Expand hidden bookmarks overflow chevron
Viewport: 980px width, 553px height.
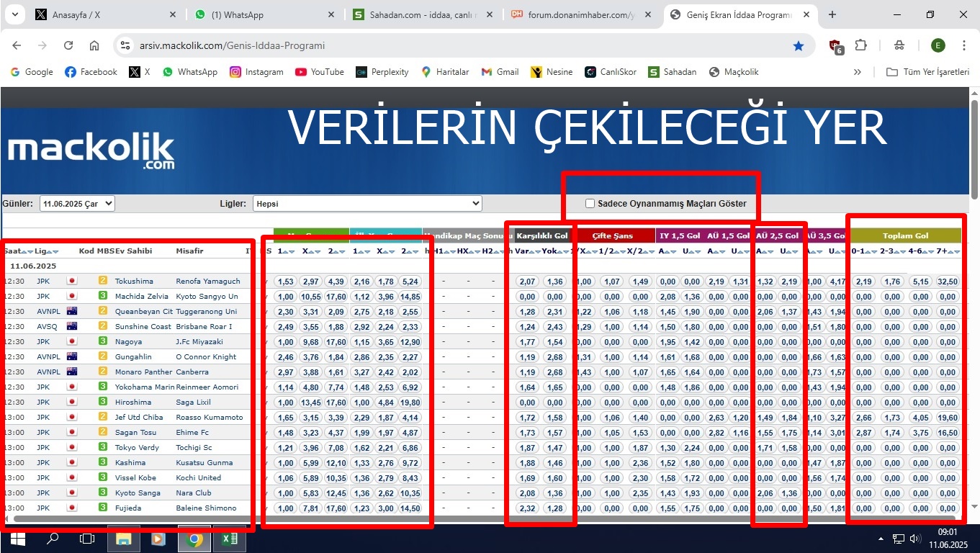[x=858, y=72]
